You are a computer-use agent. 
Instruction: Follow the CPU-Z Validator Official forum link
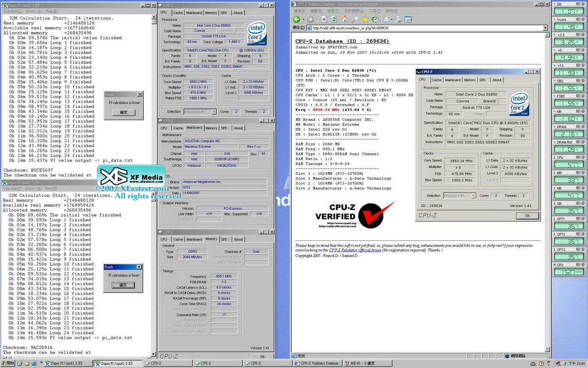click(x=355, y=250)
